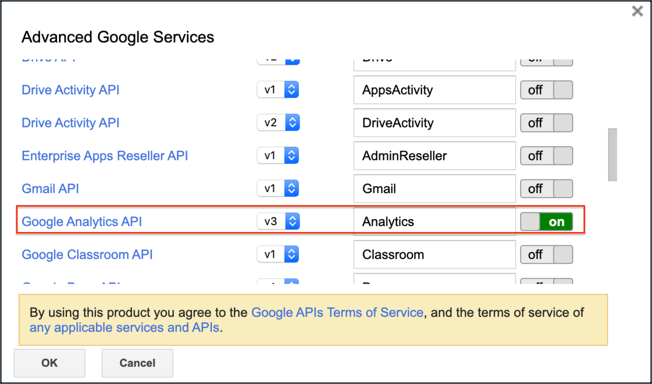Enable the AdminReseller service toggle
The width and height of the screenshot is (652, 384).
(546, 156)
